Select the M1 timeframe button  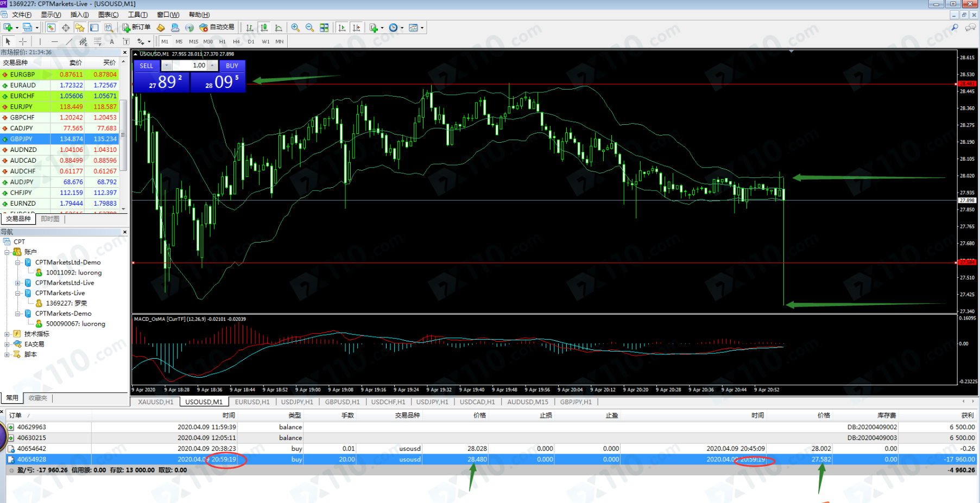165,41
